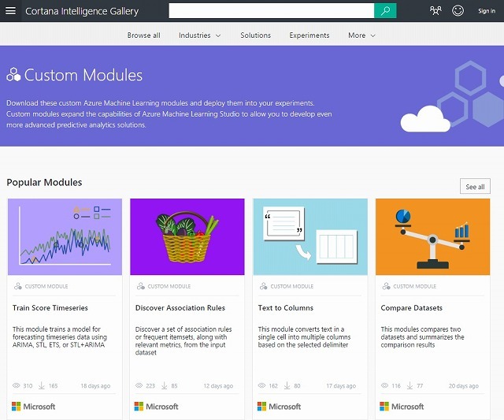Open the hamburger navigation menu
Viewport: 504px width, 420px height.
tap(11, 11)
